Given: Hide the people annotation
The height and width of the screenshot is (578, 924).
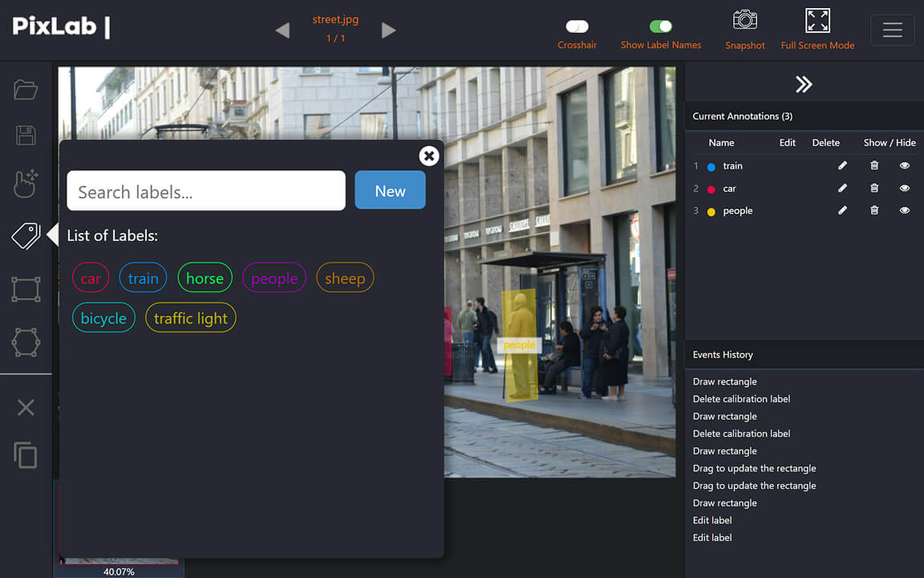Looking at the screenshot, I should (x=904, y=210).
